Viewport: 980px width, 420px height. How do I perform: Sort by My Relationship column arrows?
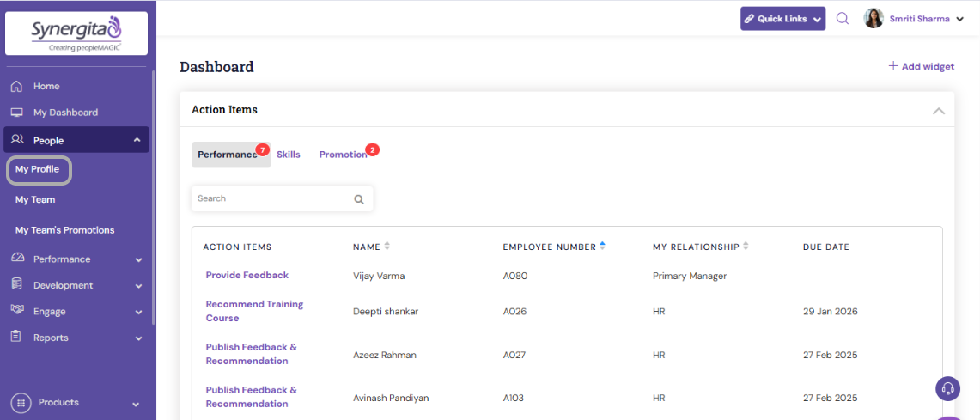tap(746, 247)
